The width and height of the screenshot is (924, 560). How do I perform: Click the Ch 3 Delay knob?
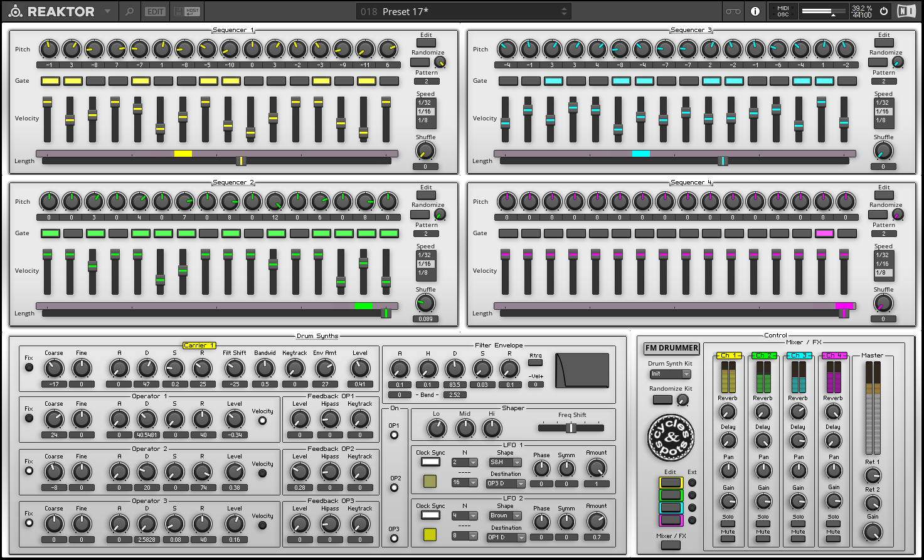click(798, 440)
